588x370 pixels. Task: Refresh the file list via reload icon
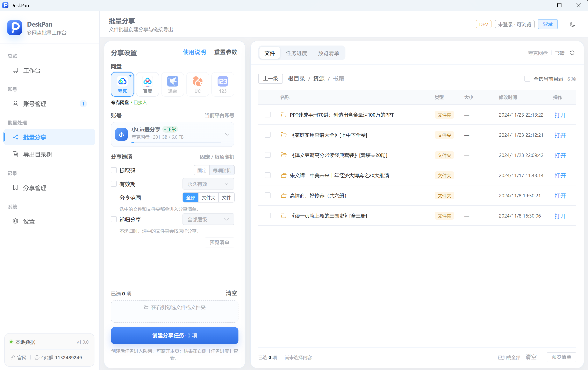[x=572, y=53]
